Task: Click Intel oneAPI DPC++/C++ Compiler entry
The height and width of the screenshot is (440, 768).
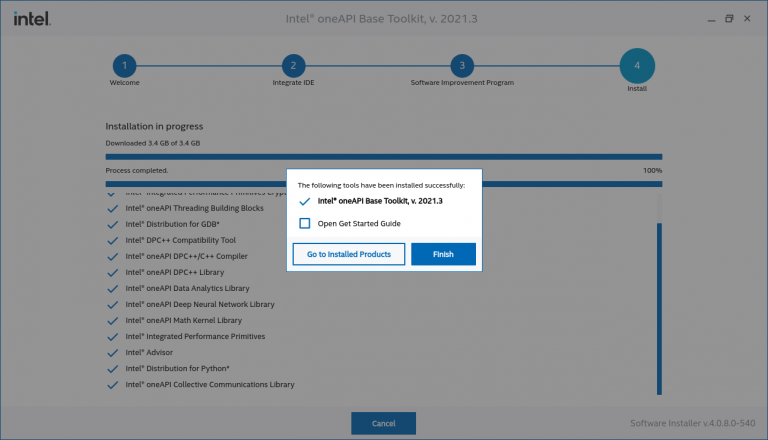Action: click(x=186, y=256)
